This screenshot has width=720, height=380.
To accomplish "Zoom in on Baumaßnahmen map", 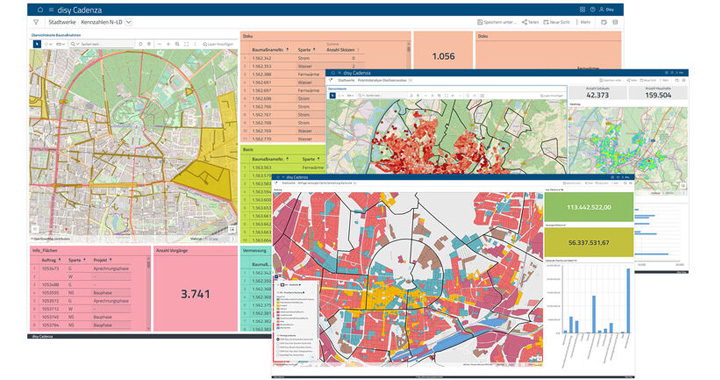I will 168,44.
